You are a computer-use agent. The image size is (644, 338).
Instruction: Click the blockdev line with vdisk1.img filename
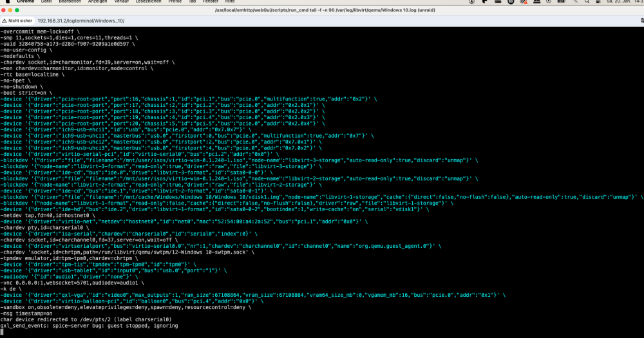point(321,197)
